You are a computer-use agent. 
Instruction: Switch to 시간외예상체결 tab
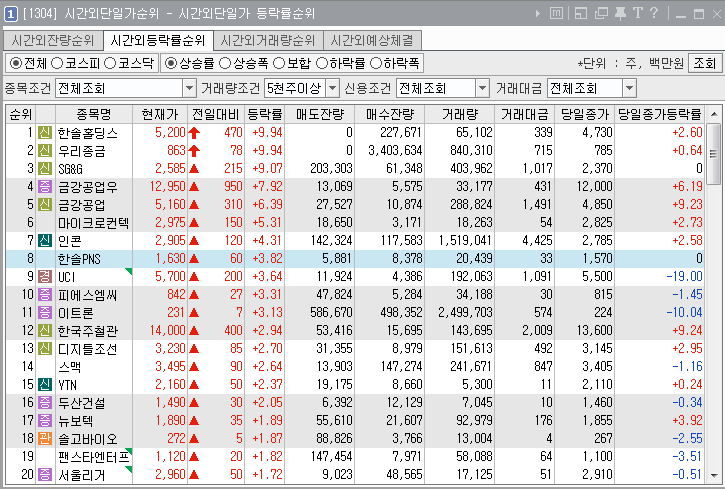(372, 41)
